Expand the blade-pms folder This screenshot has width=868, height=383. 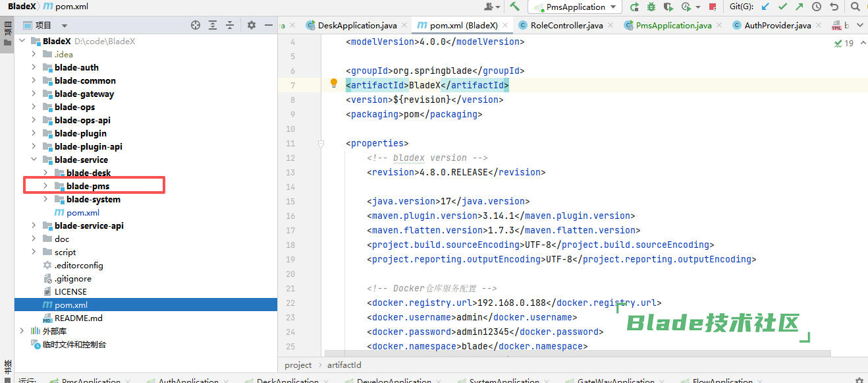coord(45,186)
